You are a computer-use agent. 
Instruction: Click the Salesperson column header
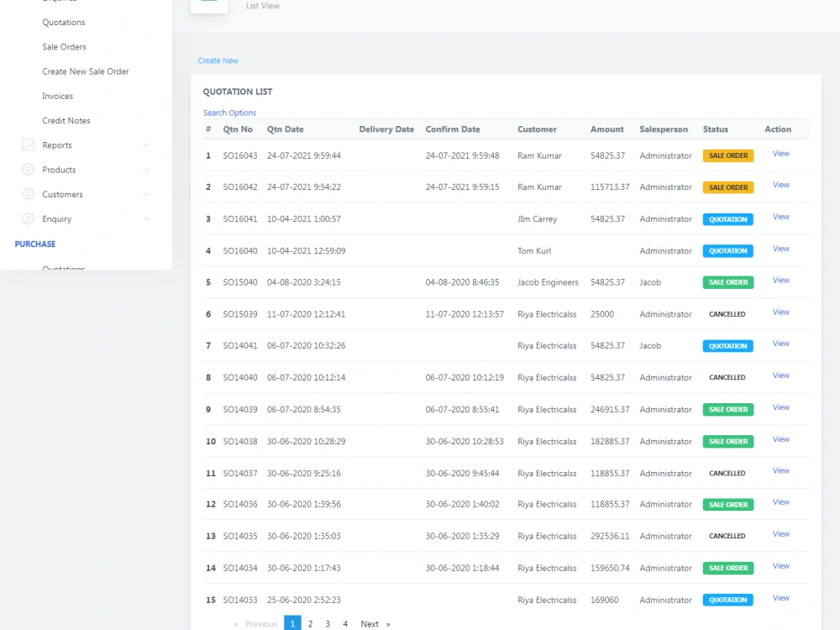pos(664,129)
